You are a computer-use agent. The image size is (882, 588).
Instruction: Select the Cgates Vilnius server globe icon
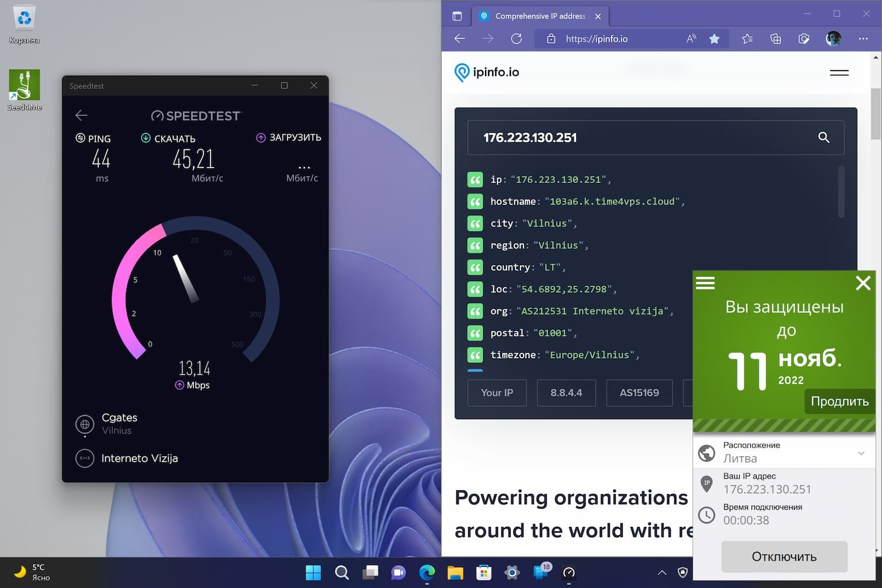coord(85,424)
